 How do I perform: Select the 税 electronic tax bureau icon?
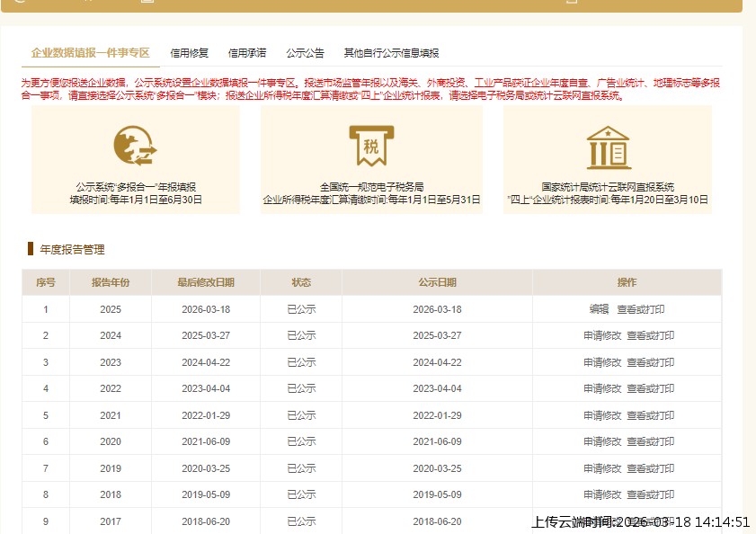pos(371,144)
